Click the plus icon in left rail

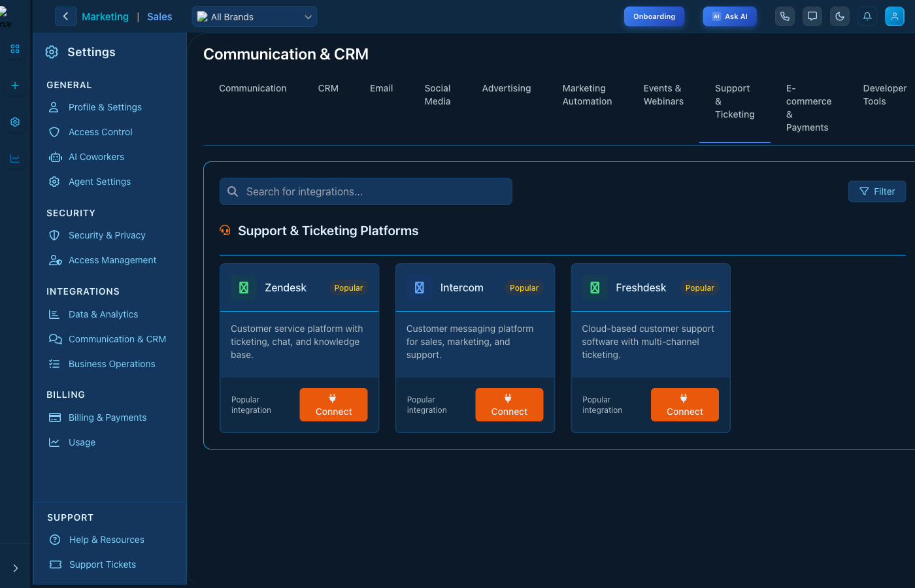click(x=15, y=86)
